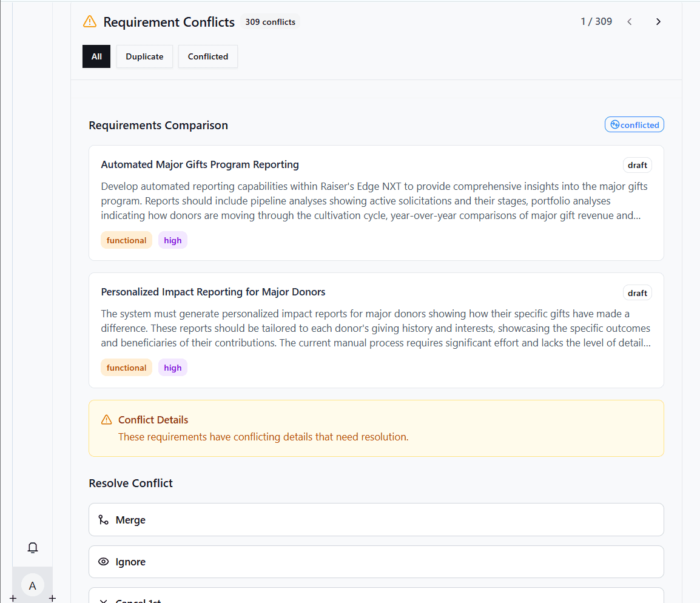The width and height of the screenshot is (700, 603).
Task: Click the 1 / 309 page counter
Action: pyautogui.click(x=596, y=21)
